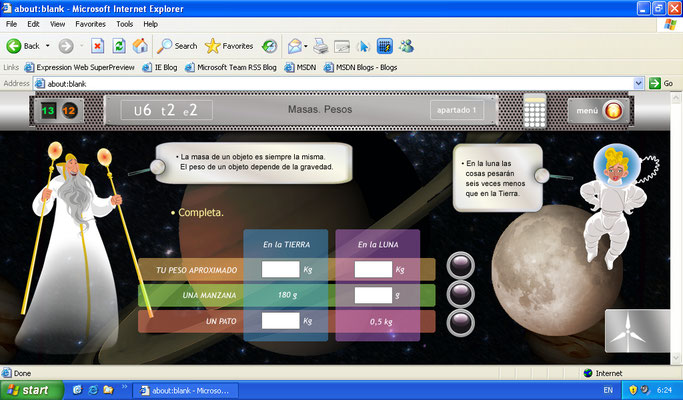
Task: Refresh the page with green arrows icon
Action: click(x=119, y=46)
